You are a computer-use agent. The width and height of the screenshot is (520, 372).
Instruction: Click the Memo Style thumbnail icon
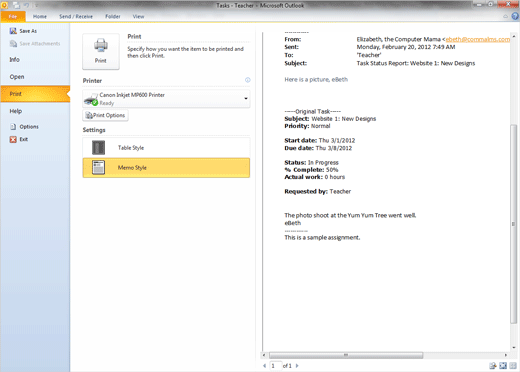point(98,167)
